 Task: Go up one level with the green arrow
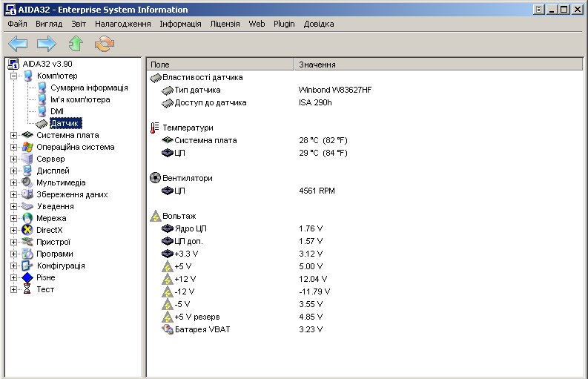76,44
